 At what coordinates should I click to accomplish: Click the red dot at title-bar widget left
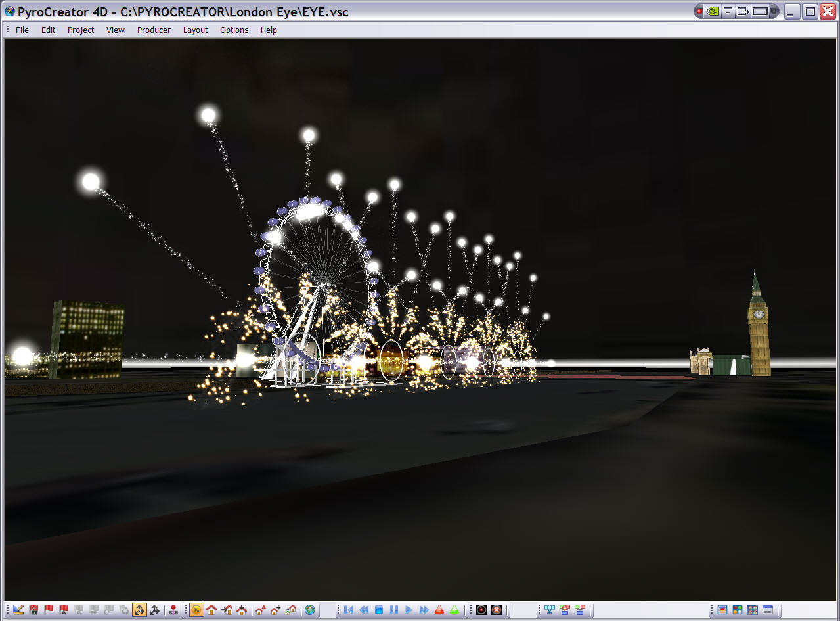pos(700,11)
